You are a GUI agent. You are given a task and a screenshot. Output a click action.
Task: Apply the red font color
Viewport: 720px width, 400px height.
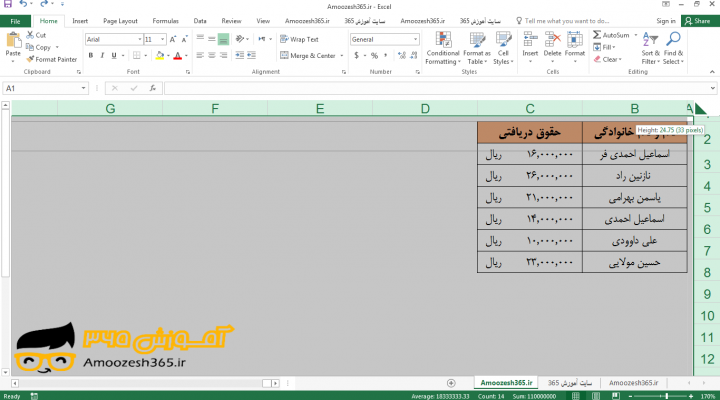click(178, 56)
